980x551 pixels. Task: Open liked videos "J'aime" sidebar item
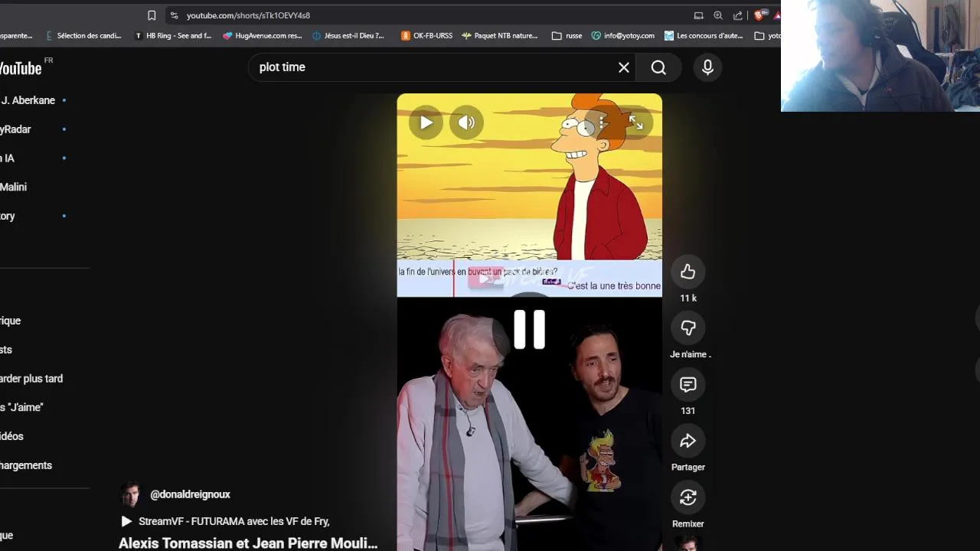point(21,407)
